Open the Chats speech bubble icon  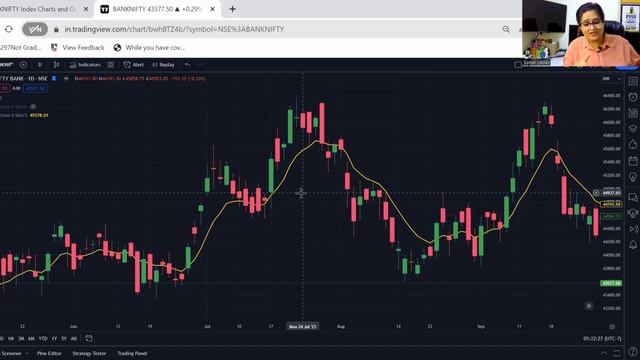pos(633,197)
